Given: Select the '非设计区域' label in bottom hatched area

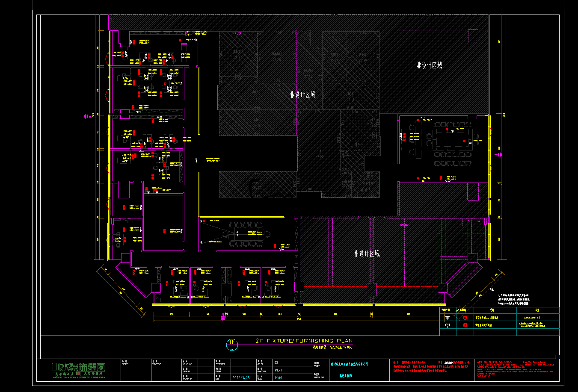Looking at the screenshot, I should (x=367, y=254).
